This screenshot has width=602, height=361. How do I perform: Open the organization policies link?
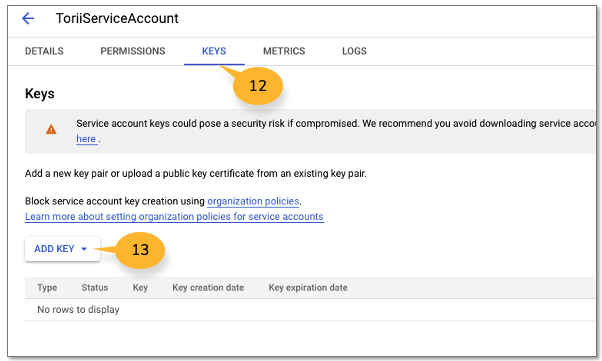pos(253,201)
